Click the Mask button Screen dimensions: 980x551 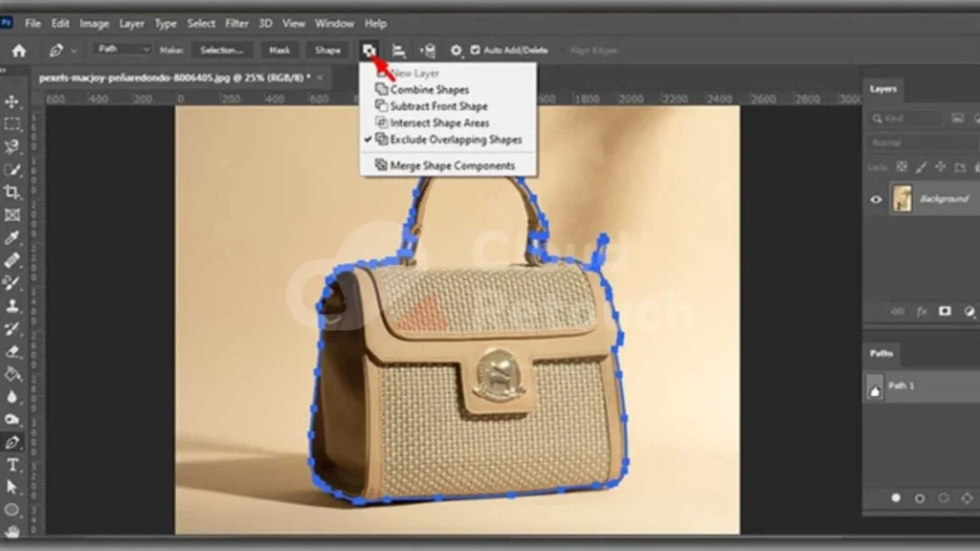pyautogui.click(x=279, y=50)
